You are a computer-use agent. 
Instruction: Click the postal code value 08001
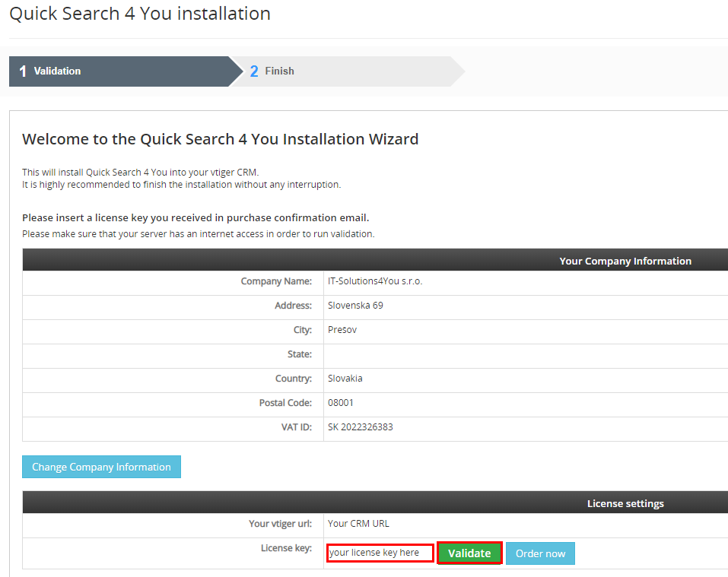(x=341, y=403)
